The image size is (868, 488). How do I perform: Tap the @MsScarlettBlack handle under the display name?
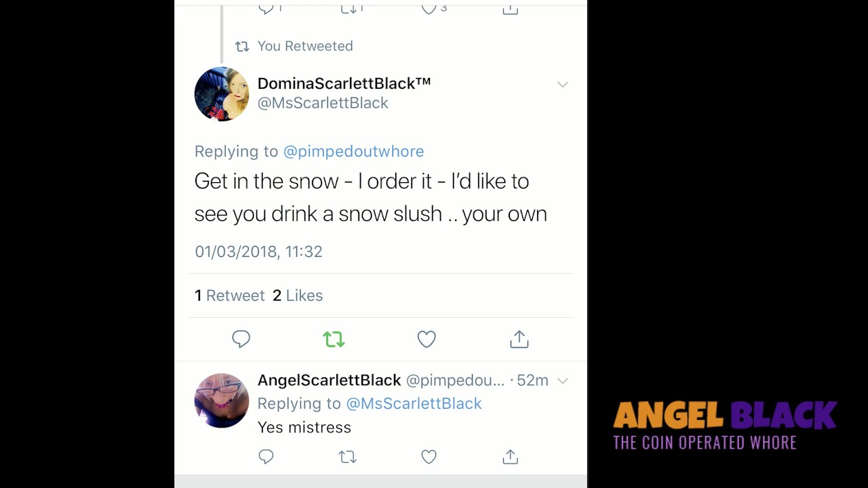tap(323, 103)
